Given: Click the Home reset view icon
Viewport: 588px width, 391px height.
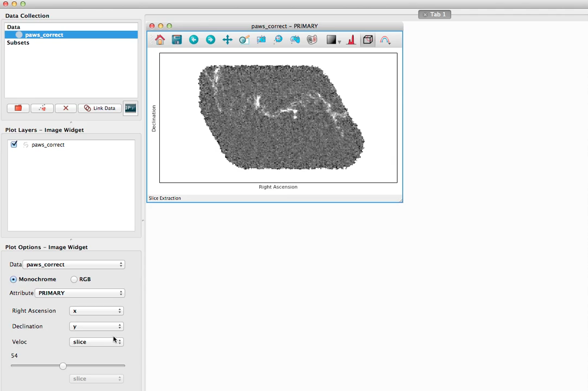Looking at the screenshot, I should click(160, 40).
